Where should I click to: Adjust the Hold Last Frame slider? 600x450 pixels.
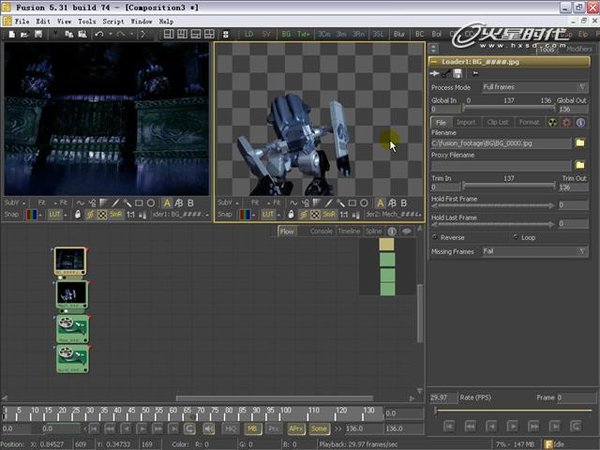[493, 224]
